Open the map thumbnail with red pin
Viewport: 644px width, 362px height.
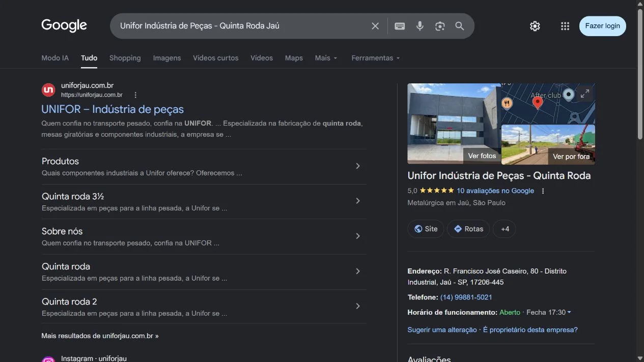548,104
